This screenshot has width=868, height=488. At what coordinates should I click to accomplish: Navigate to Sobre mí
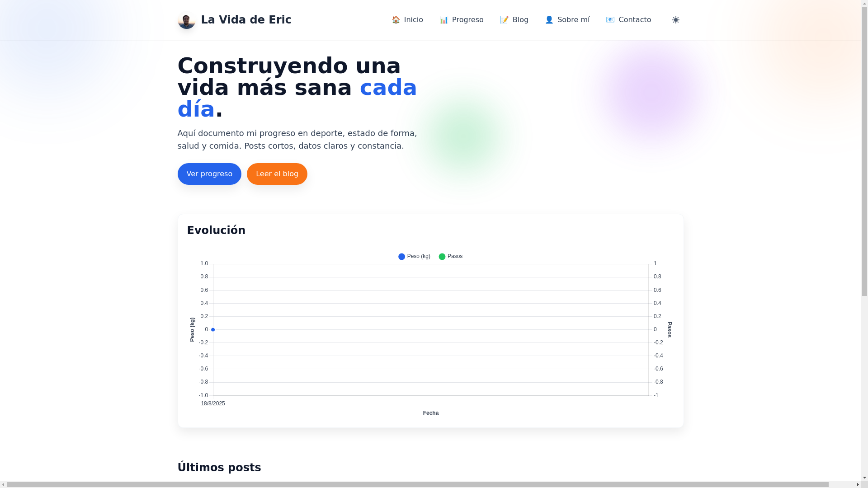(567, 20)
